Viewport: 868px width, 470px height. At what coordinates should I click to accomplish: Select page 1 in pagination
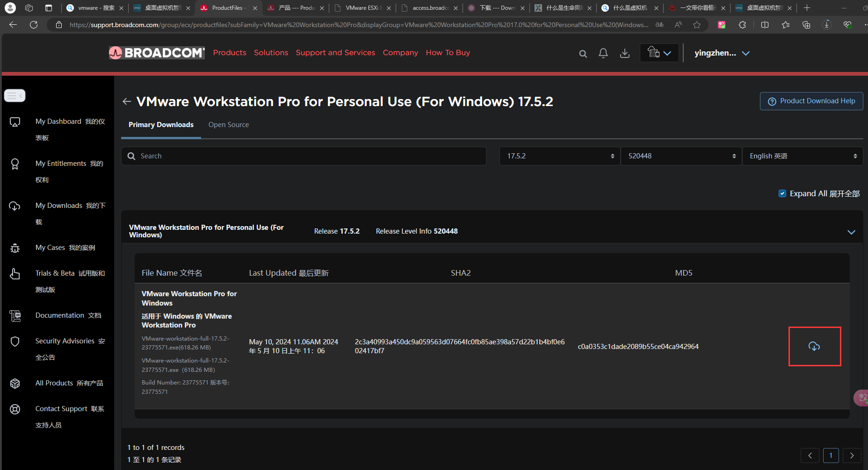(x=831, y=456)
